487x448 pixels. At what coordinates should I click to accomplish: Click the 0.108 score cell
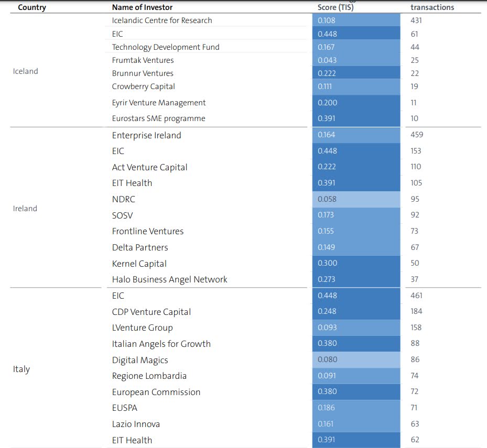(x=356, y=20)
